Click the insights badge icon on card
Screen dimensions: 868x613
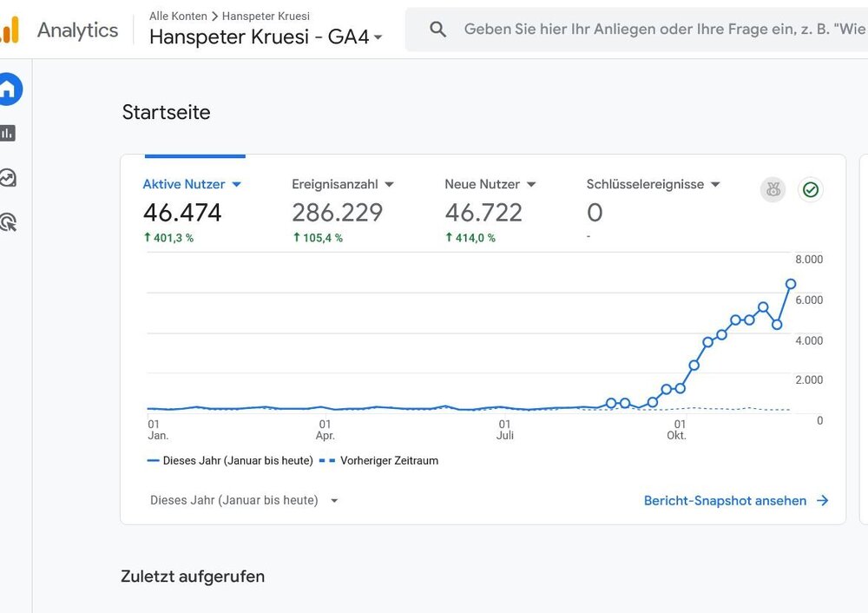click(773, 190)
